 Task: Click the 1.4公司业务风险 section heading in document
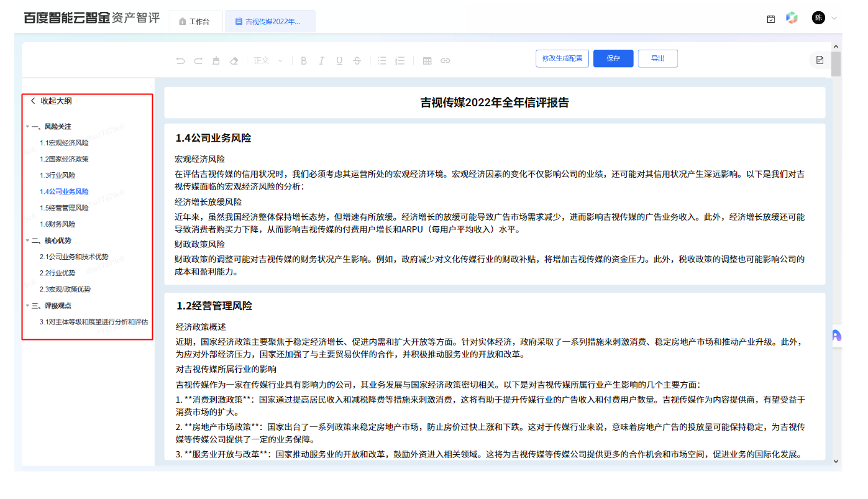213,138
